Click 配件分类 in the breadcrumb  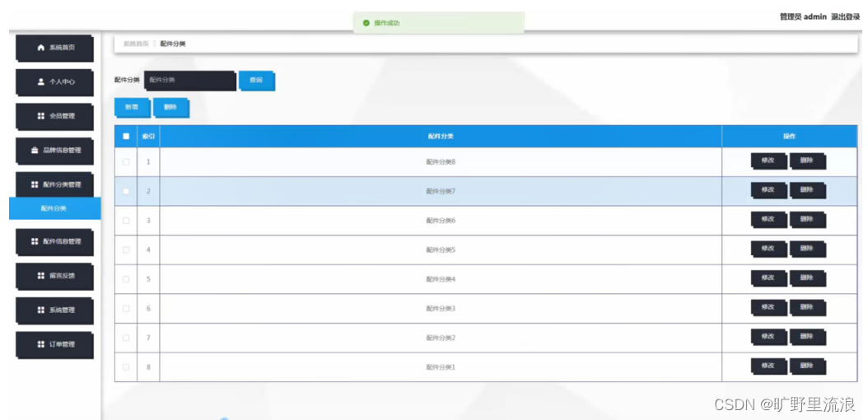[x=173, y=44]
